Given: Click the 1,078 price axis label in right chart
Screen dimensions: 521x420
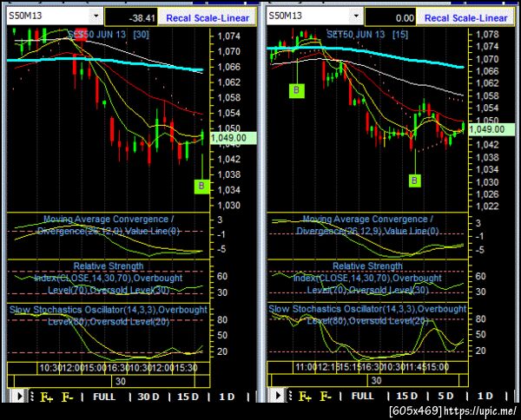Looking at the screenshot, I should coord(487,35).
